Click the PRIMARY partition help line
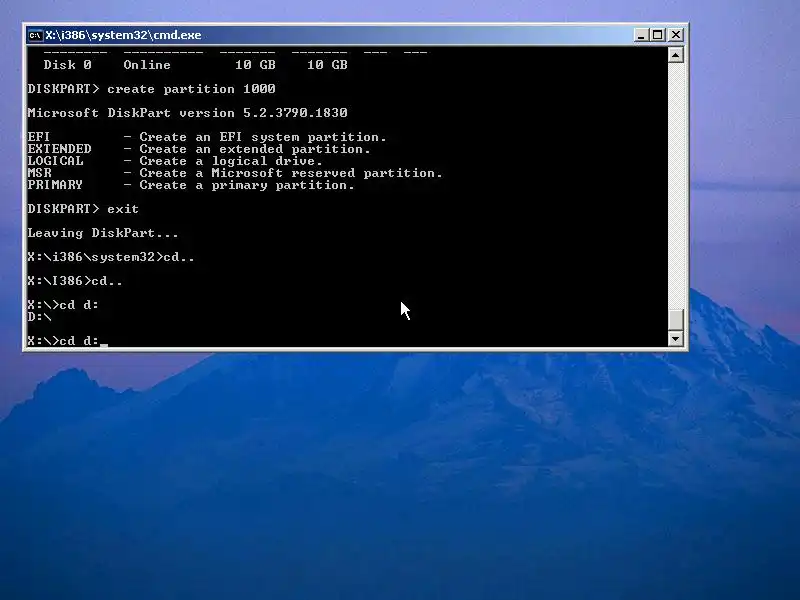 [x=191, y=185]
